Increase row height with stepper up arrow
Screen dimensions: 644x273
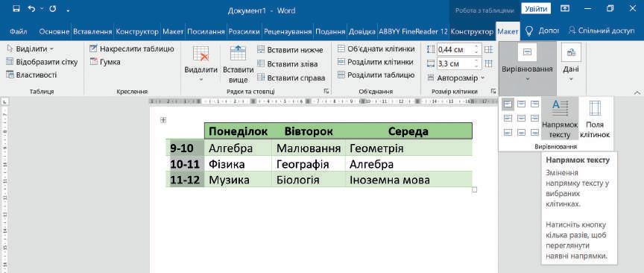(x=477, y=47)
